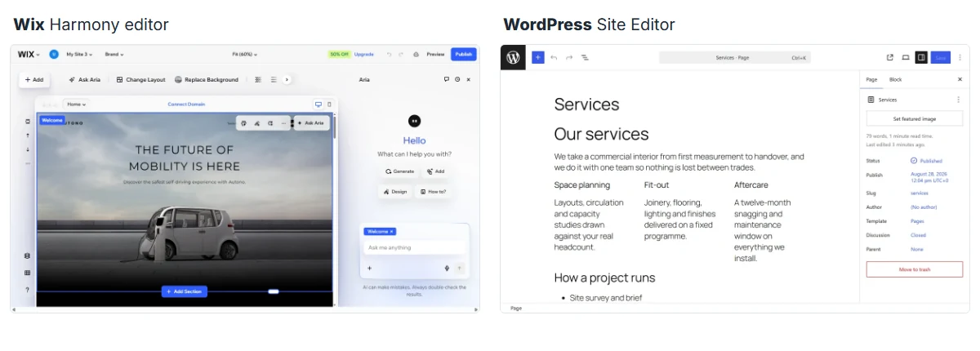Switch to the Block tab in WordPress
This screenshot has width=980, height=351.
pyautogui.click(x=895, y=79)
